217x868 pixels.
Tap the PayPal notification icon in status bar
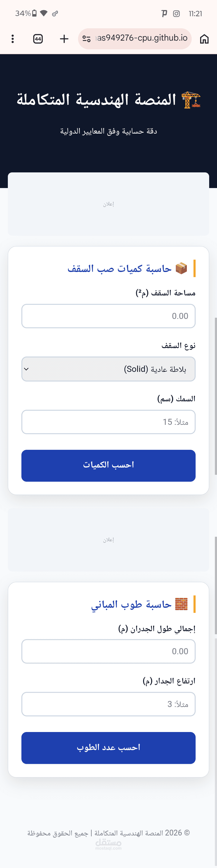(164, 14)
